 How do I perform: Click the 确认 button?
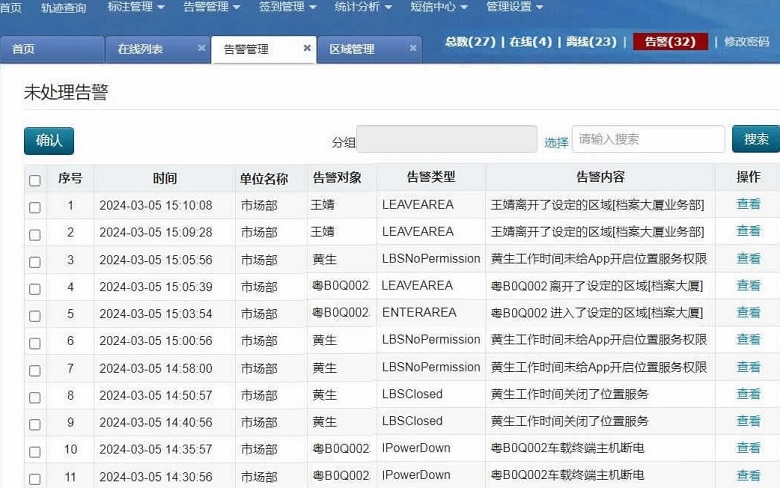coord(49,141)
